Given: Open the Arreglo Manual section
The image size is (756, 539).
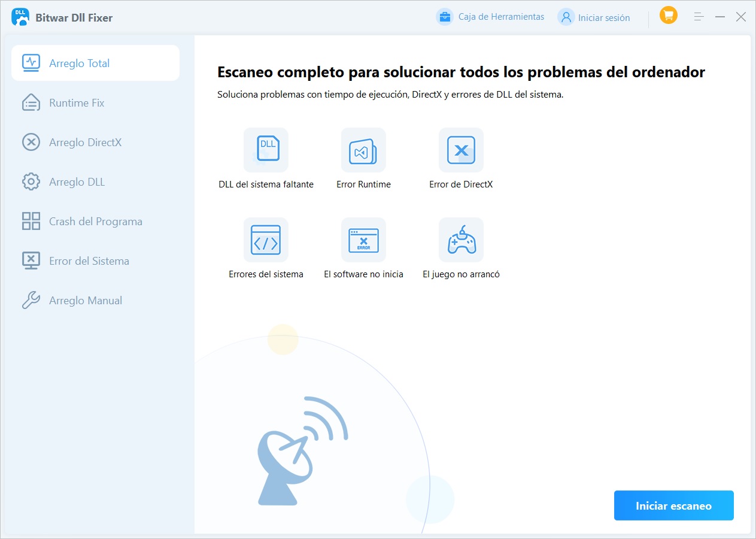Looking at the screenshot, I should [x=96, y=300].
